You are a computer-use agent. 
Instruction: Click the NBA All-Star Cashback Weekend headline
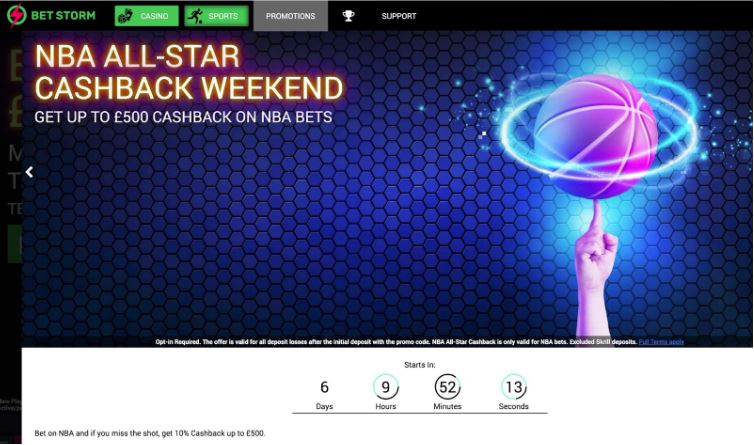(x=188, y=72)
